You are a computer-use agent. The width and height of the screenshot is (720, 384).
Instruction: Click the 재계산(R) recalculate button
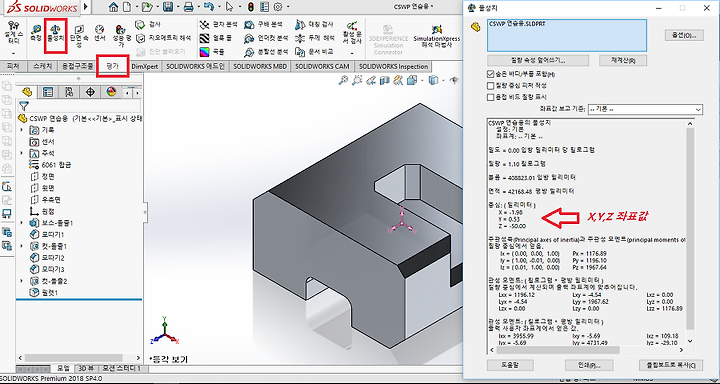click(x=623, y=61)
